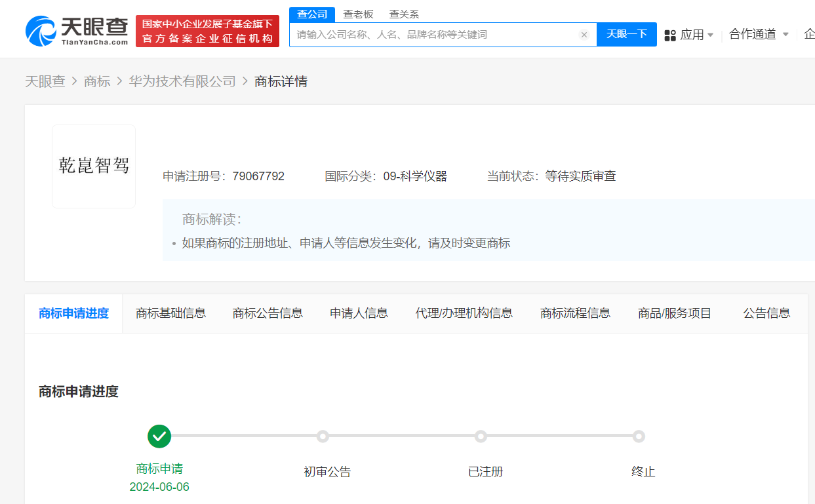
Task: Switch to the 查关系 search tab
Action: coord(403,14)
